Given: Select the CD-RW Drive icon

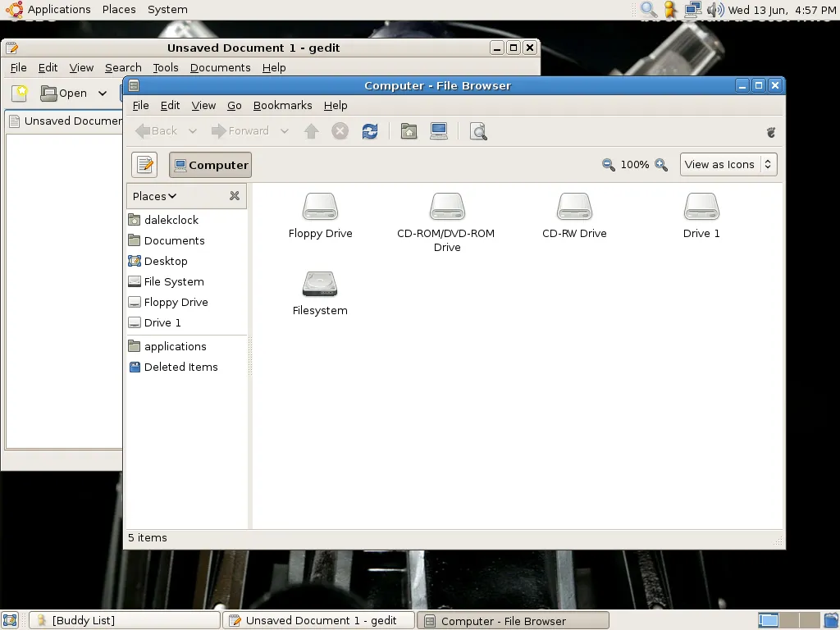Looking at the screenshot, I should [x=574, y=207].
